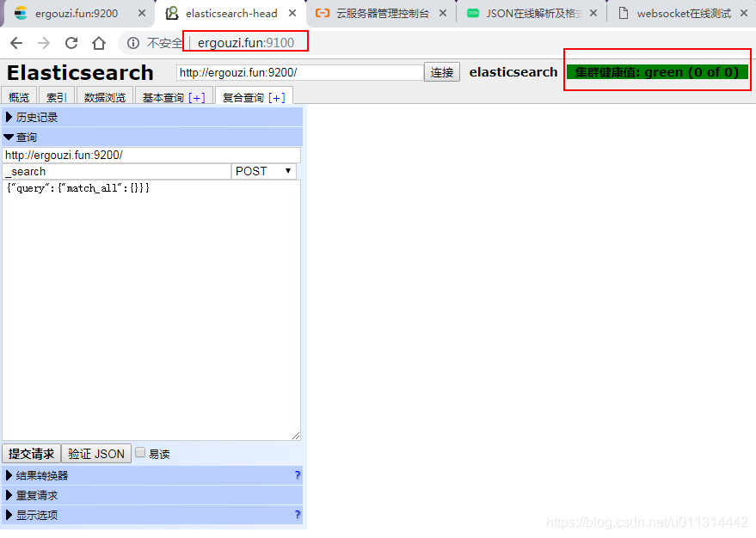Click the ergouzi.fun:9100 address bar
The image size is (756, 538).
click(245, 43)
